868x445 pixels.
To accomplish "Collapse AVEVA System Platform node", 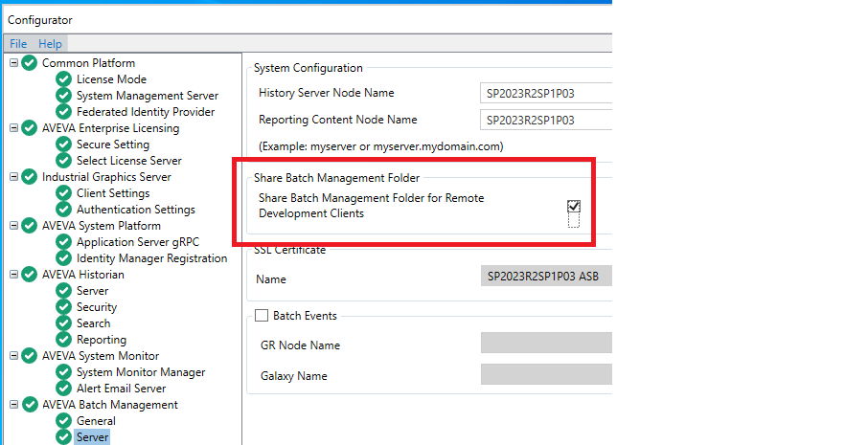I will pos(13,226).
